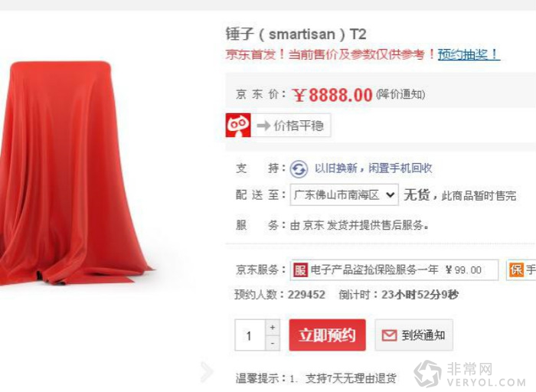
Task: Increase quantity with the plus stepper
Action: pos(273,328)
